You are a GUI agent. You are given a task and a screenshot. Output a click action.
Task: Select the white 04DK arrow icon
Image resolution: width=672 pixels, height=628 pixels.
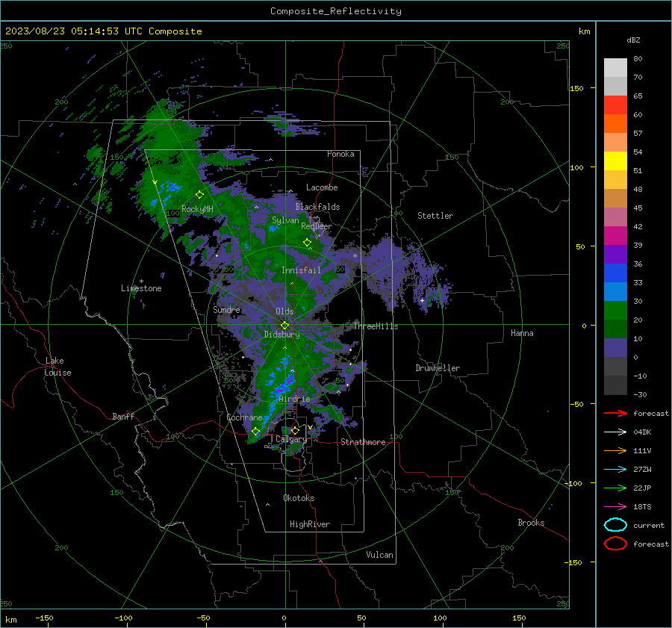tap(615, 432)
